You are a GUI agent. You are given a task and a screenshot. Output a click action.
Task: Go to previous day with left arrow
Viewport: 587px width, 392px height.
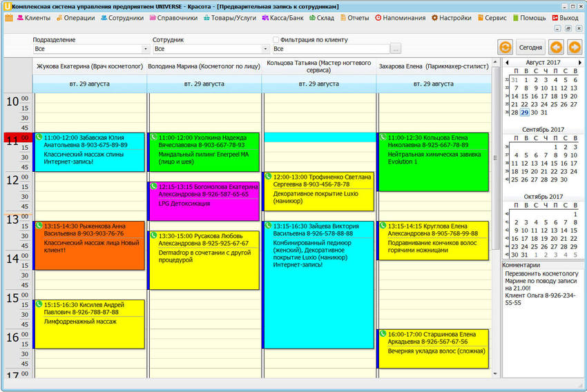[x=556, y=47]
